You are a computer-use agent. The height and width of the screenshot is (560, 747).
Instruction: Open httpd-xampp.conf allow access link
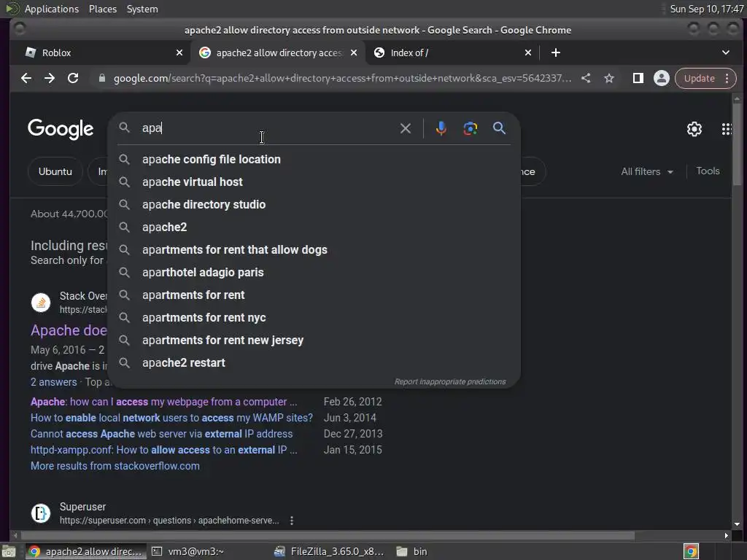(164, 450)
